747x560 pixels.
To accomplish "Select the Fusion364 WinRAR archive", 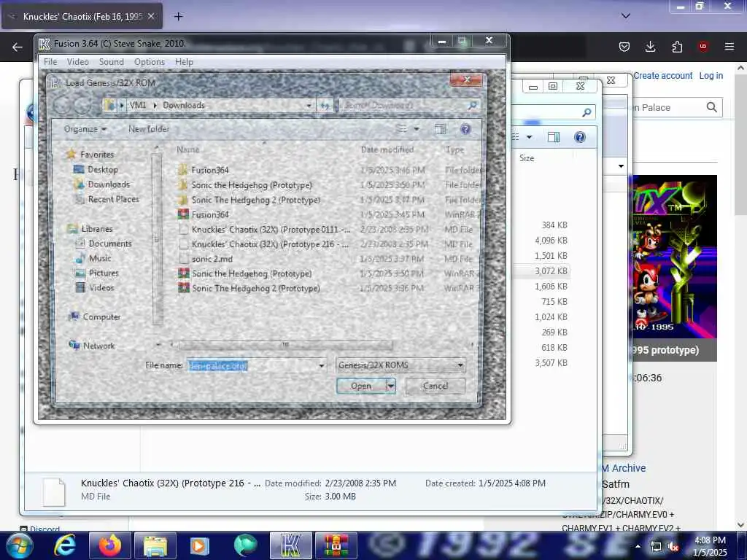I will click(x=204, y=214).
